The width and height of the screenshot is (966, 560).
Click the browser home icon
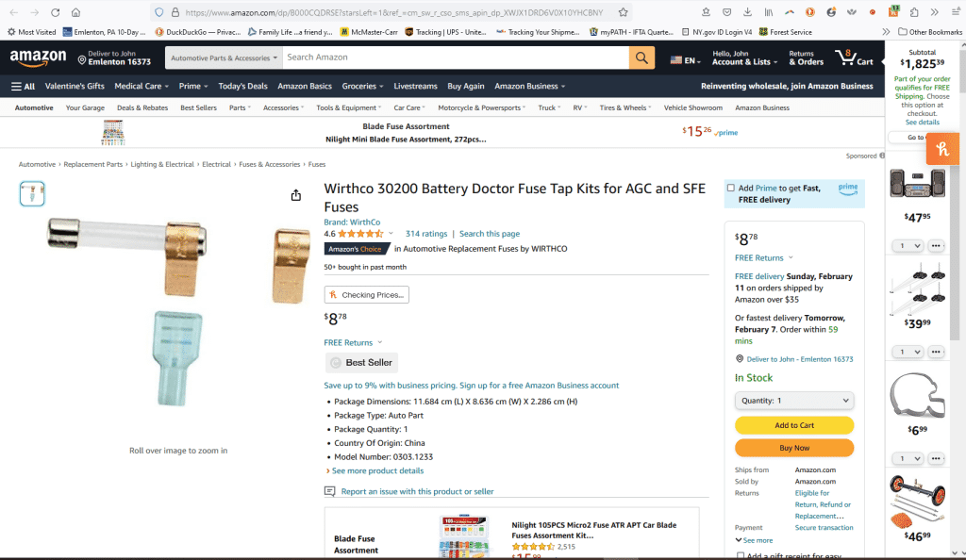76,12
